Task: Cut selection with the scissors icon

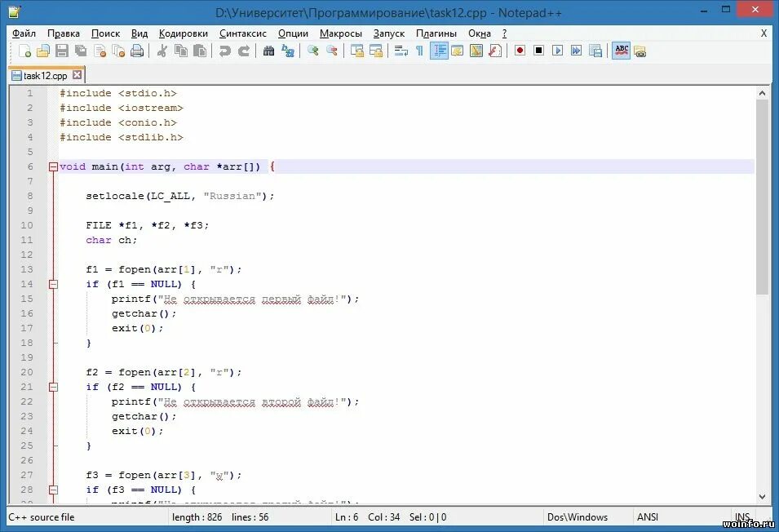Action: (x=162, y=51)
